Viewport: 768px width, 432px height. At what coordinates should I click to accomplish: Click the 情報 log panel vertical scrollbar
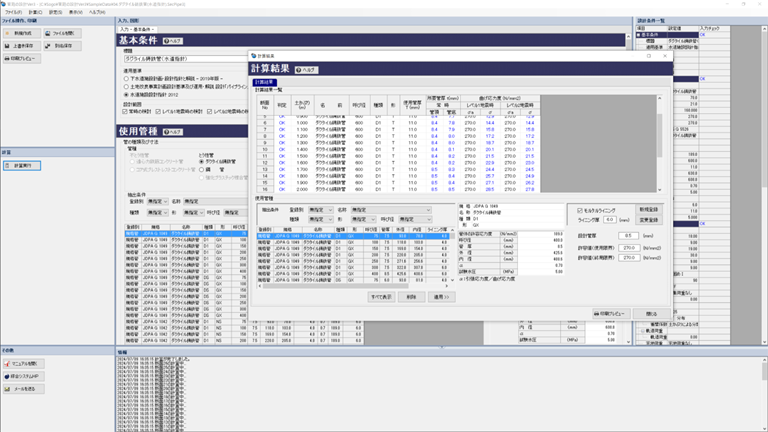click(765, 394)
